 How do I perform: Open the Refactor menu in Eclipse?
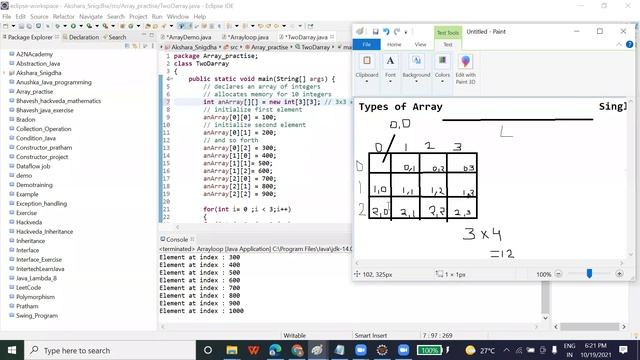pyautogui.click(x=64, y=16)
